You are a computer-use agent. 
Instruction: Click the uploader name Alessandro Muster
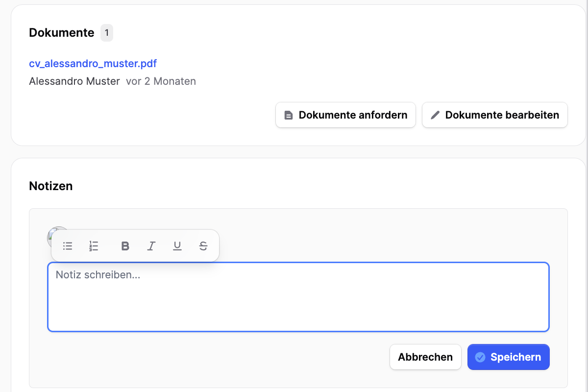[x=74, y=81]
